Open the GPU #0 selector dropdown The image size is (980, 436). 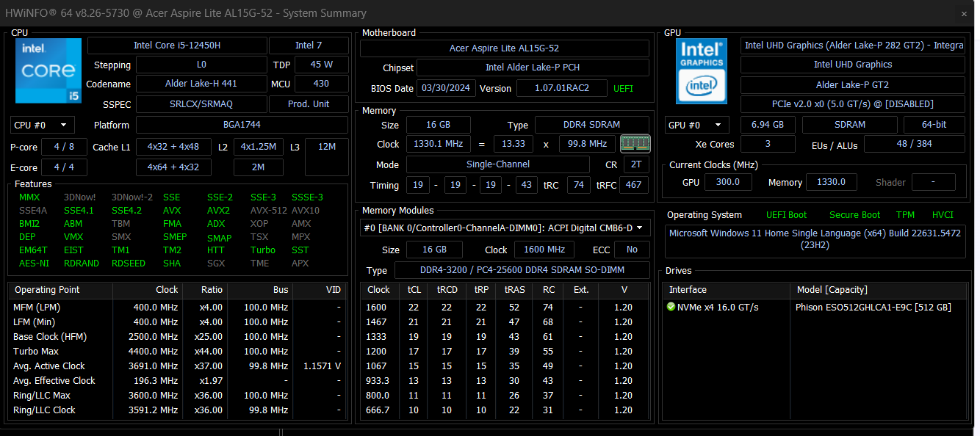[x=696, y=125]
